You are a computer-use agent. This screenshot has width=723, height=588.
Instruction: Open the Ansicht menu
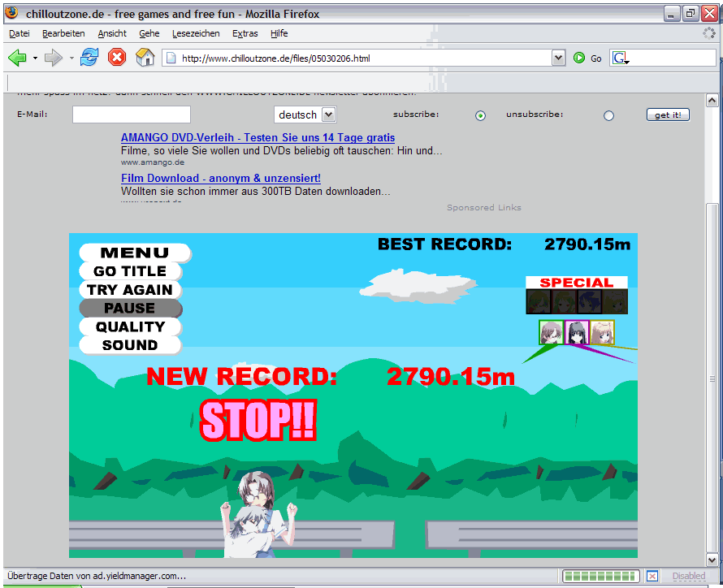click(112, 33)
